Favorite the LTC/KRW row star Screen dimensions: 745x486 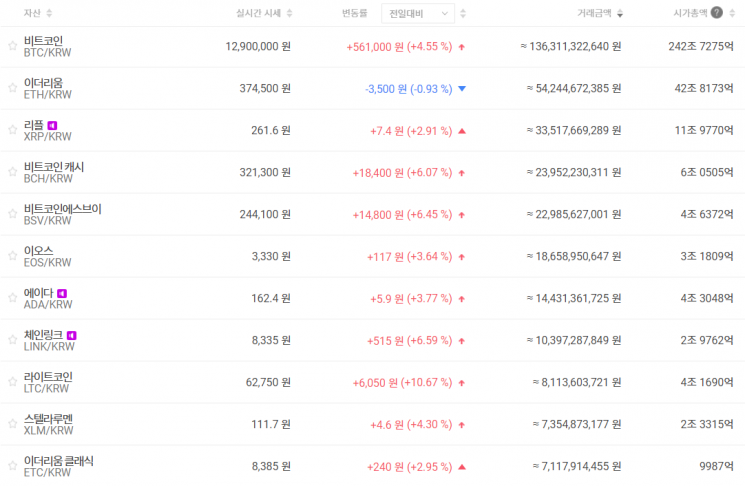click(12, 381)
